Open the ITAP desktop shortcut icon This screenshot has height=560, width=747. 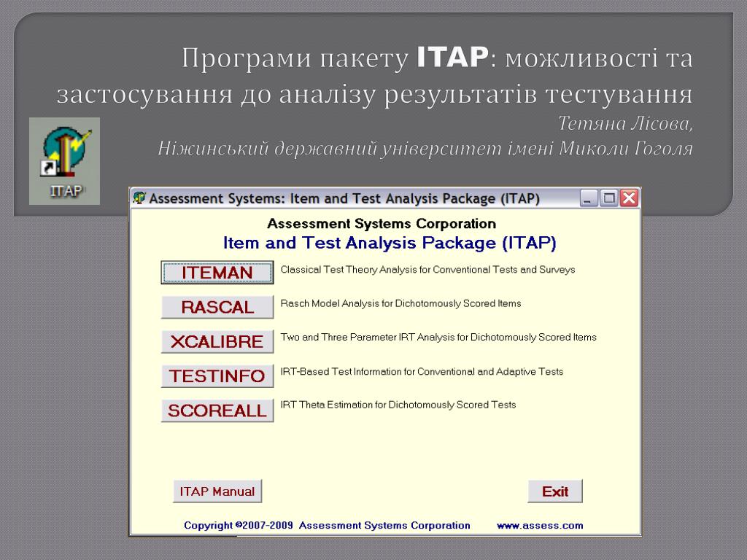64,161
